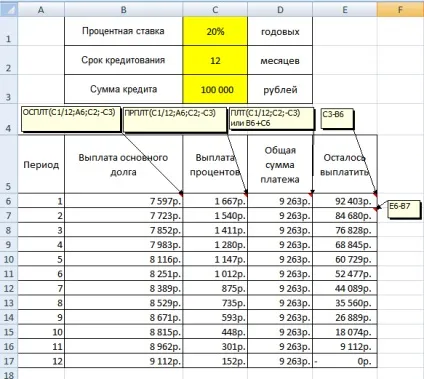The width and height of the screenshot is (424, 379).
Task: Select column E header
Action: pos(345,10)
